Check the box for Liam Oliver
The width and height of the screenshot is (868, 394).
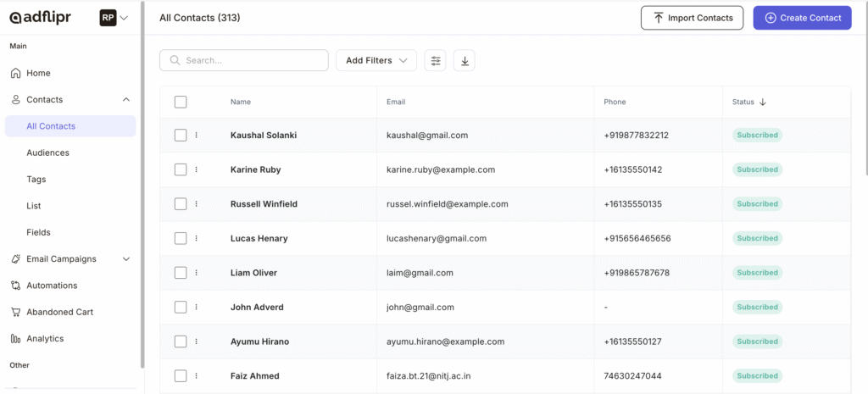(181, 273)
